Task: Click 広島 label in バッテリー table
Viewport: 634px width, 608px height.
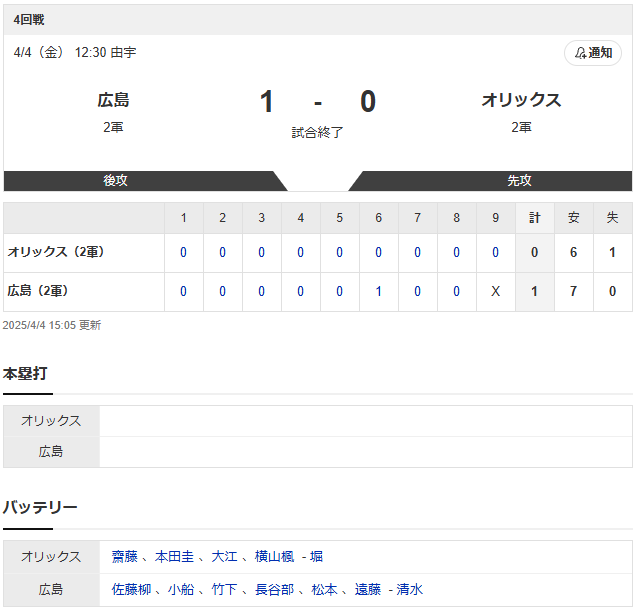Action: click(51, 589)
